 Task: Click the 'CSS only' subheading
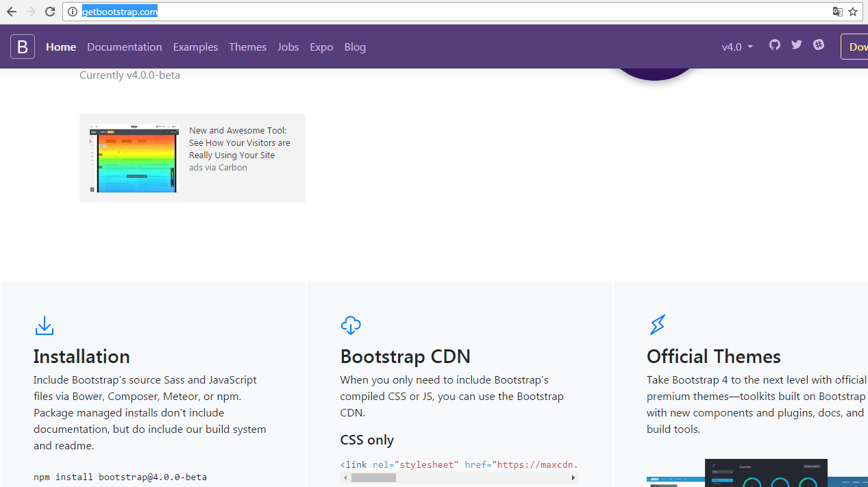coord(367,440)
